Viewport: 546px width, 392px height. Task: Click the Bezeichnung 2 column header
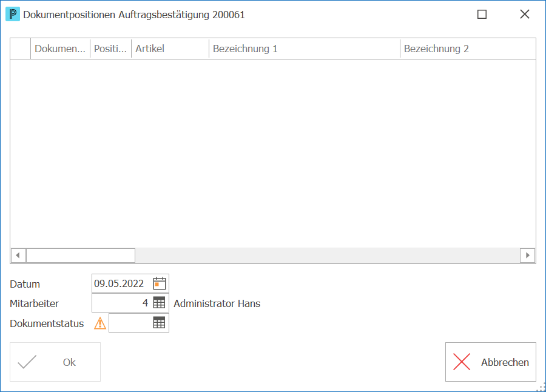(468, 49)
